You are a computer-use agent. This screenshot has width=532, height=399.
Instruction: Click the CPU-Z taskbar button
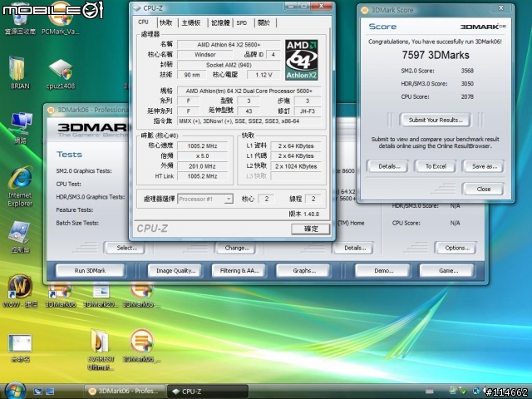pyautogui.click(x=208, y=392)
